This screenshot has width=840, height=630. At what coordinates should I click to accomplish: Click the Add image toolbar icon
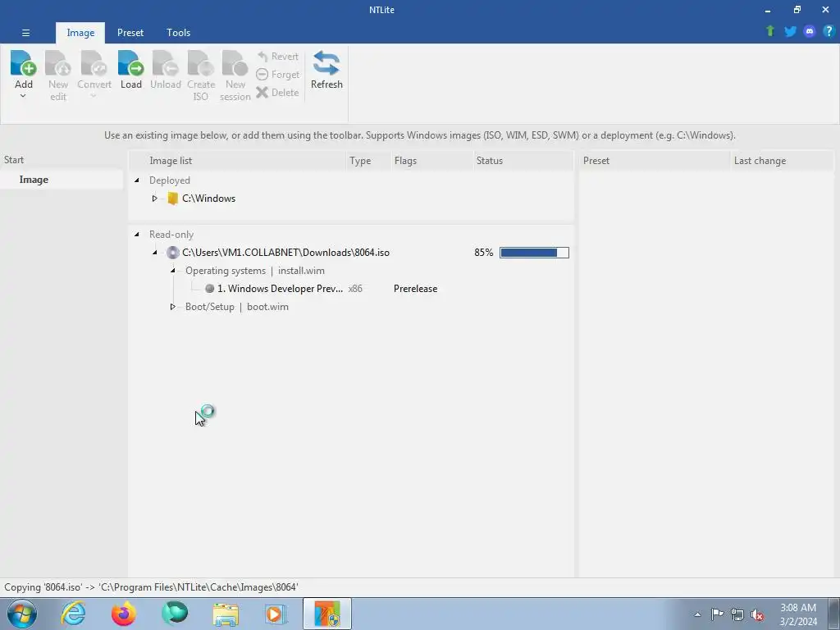[24, 64]
